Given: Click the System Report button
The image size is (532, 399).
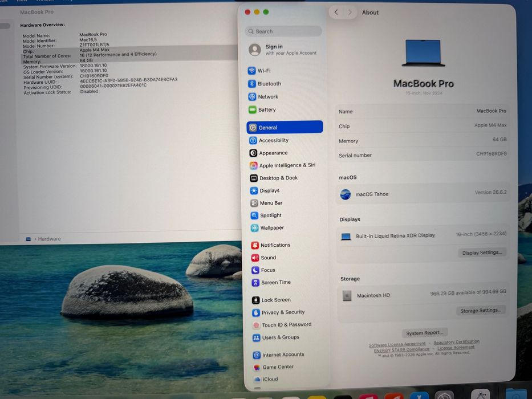Looking at the screenshot, I should (x=425, y=333).
